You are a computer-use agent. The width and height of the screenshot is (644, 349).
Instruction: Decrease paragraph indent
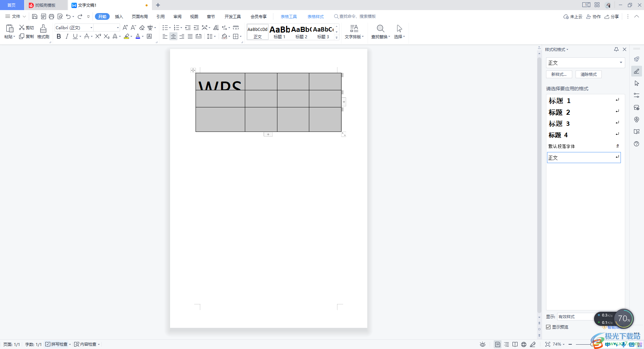[x=188, y=28]
